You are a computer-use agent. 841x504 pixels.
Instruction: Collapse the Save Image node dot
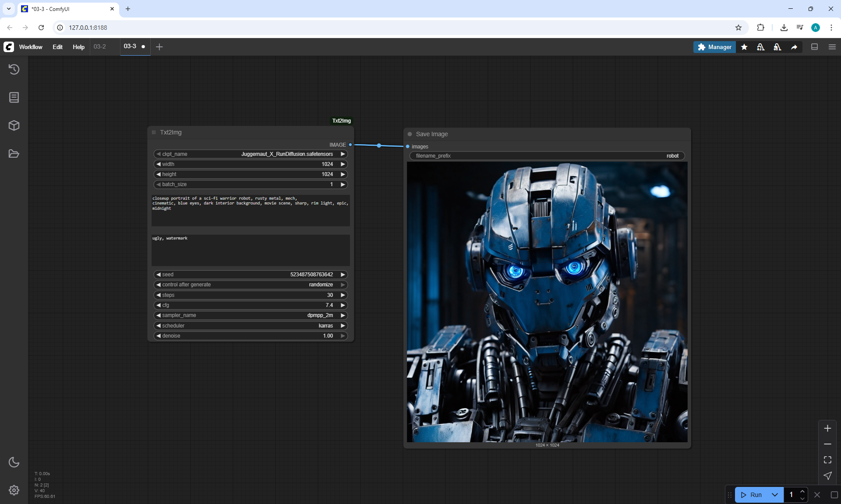point(410,134)
